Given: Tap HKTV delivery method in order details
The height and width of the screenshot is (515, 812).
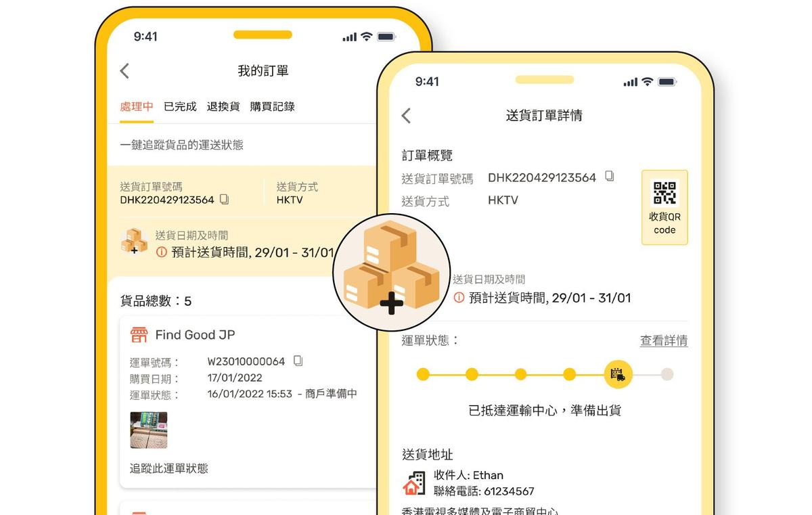Looking at the screenshot, I should 503,200.
